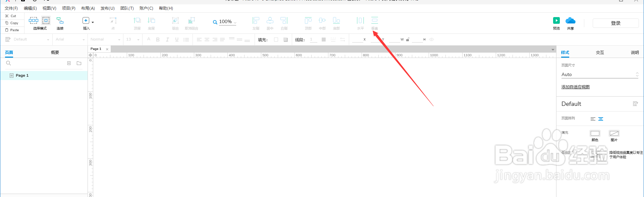
Task: Open the 视图(V) menu
Action: pos(49,8)
